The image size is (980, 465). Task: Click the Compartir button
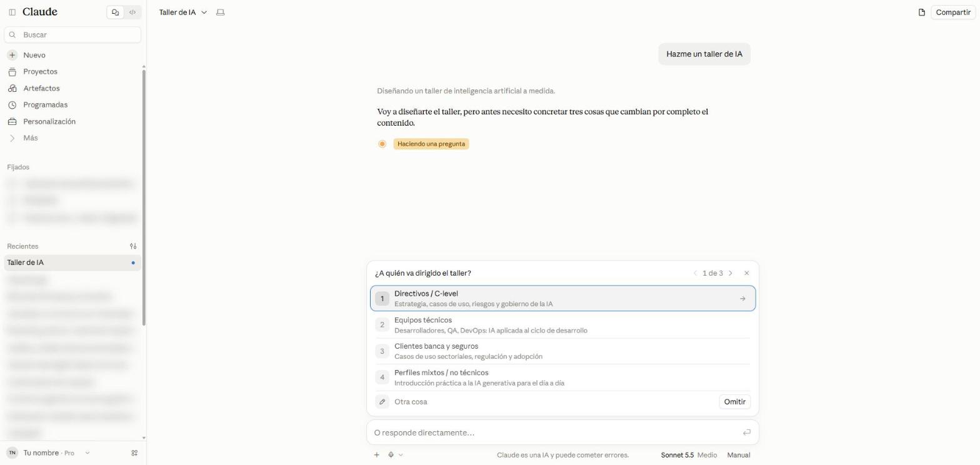pos(952,12)
